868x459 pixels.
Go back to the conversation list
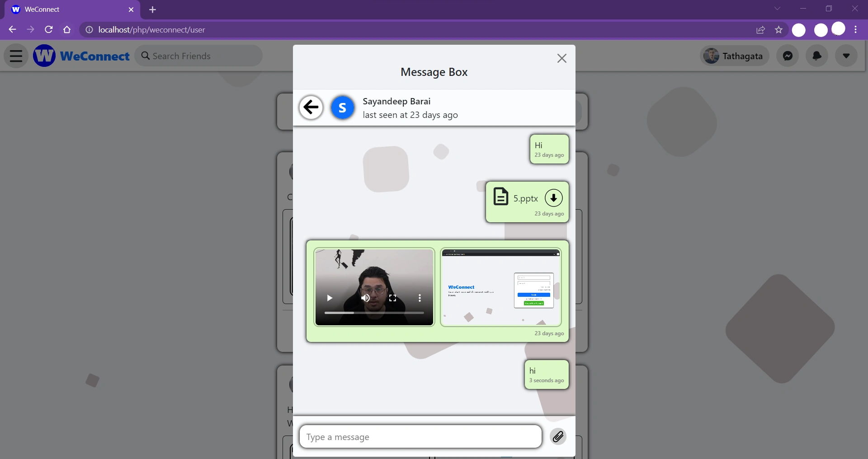[x=311, y=108]
